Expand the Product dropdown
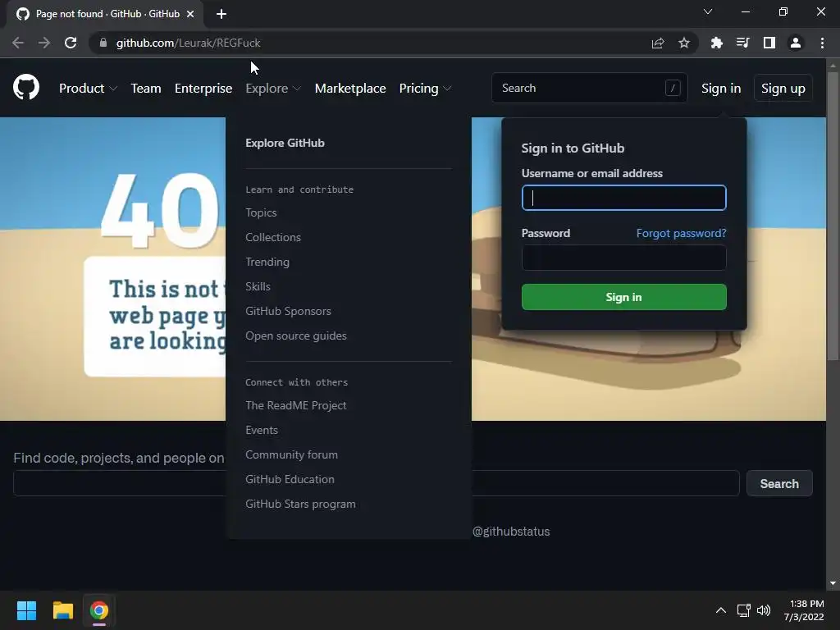Image resolution: width=840 pixels, height=630 pixels. 88,89
